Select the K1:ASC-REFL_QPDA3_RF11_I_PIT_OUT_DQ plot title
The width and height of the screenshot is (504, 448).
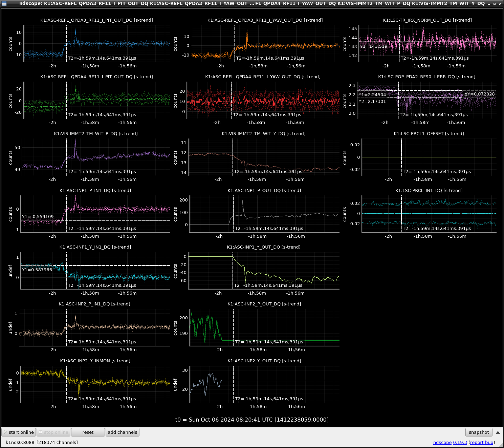coord(96,20)
